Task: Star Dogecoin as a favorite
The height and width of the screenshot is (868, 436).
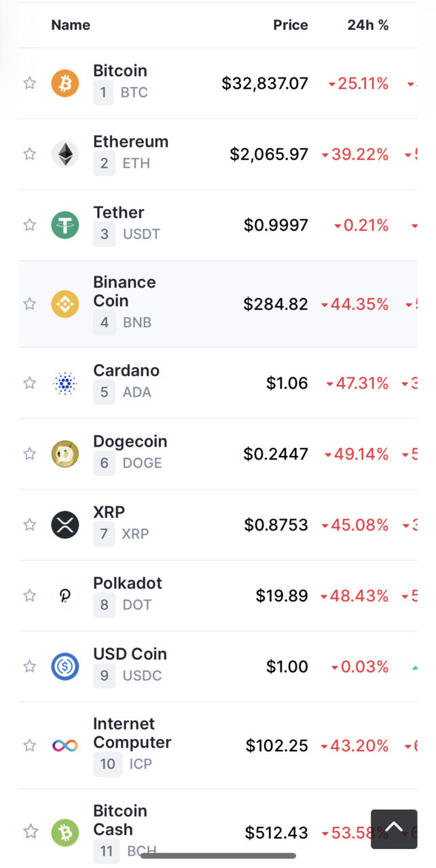Action: point(30,454)
